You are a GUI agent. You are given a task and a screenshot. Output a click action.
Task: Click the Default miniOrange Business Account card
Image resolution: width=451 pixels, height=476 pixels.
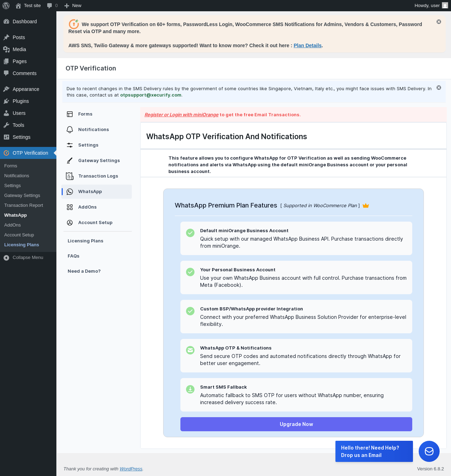point(296,239)
